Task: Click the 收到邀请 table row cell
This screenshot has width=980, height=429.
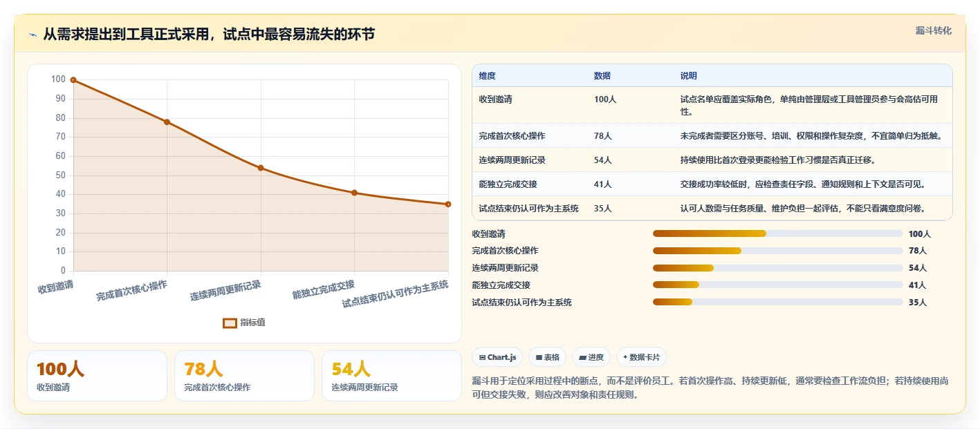Action: [x=496, y=99]
